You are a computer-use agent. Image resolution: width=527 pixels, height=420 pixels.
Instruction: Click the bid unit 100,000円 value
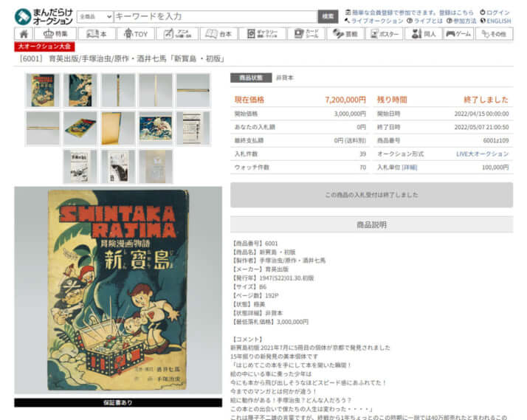click(x=495, y=168)
